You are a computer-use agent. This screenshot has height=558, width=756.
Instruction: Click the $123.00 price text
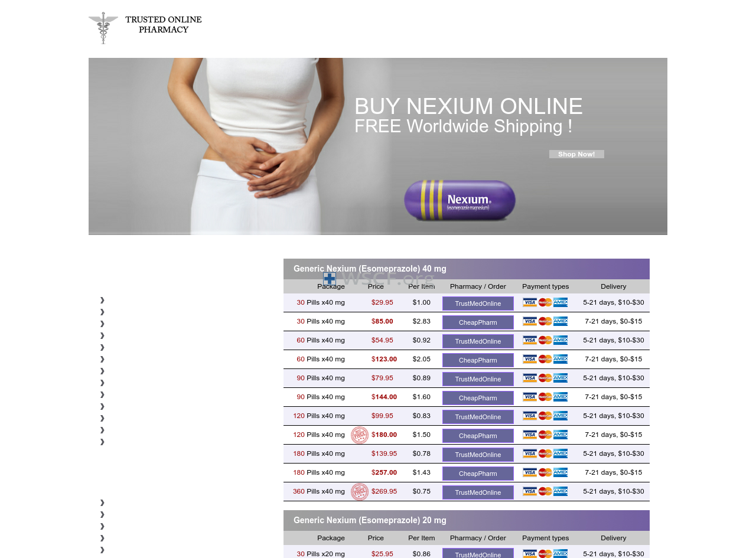[x=384, y=359]
